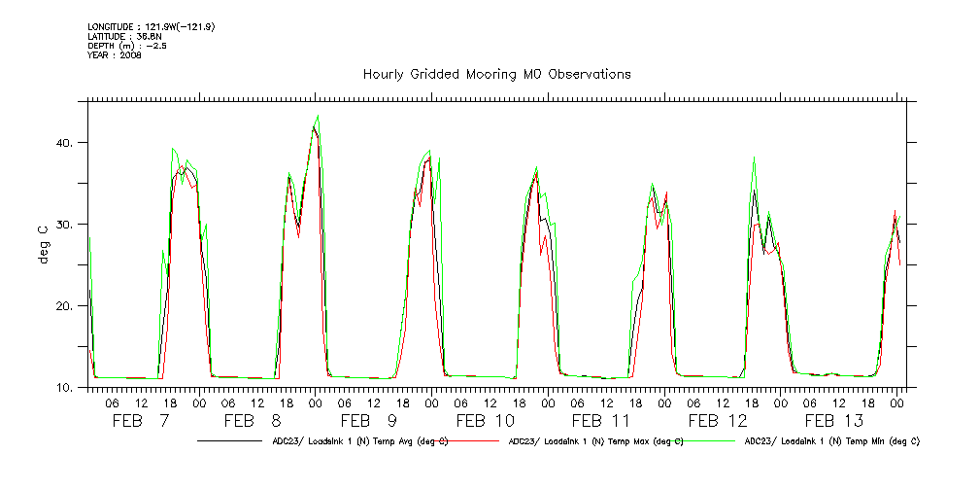Click the chart title 'Hourly Gridded Mooring M0 Observations'
The image size is (980, 490).
coord(496,74)
